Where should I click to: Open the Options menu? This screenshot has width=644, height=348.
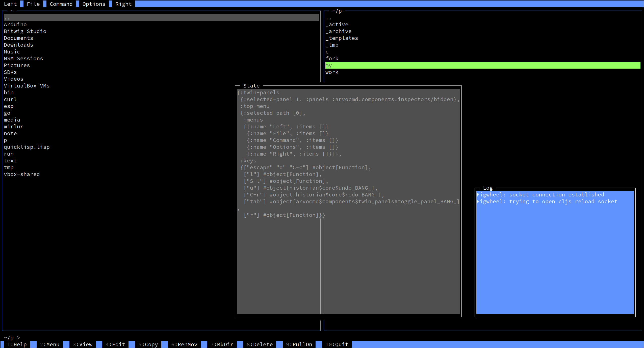[94, 4]
